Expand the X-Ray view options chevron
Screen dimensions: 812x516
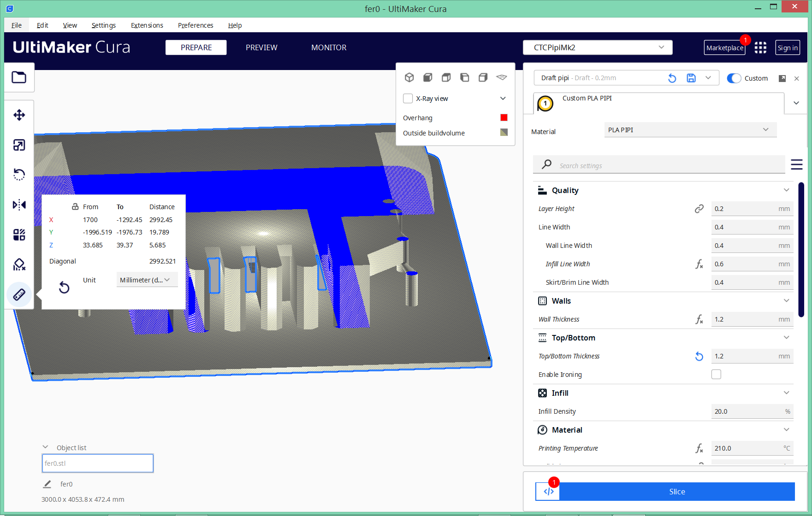coord(503,99)
